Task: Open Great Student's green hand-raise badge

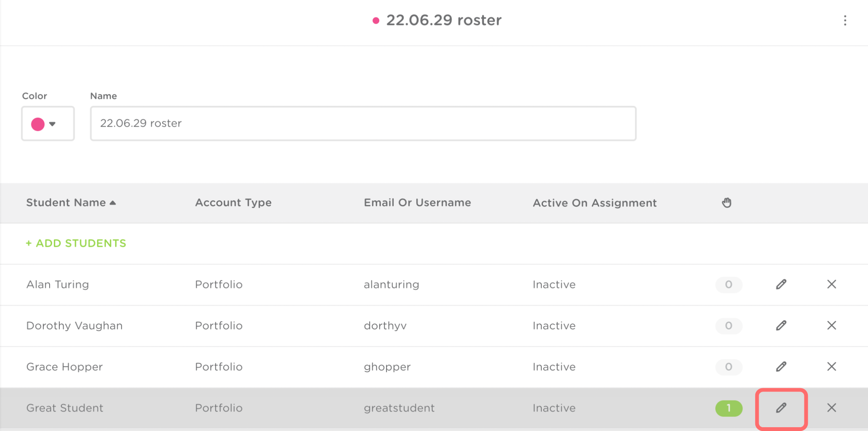Action: pyautogui.click(x=729, y=408)
